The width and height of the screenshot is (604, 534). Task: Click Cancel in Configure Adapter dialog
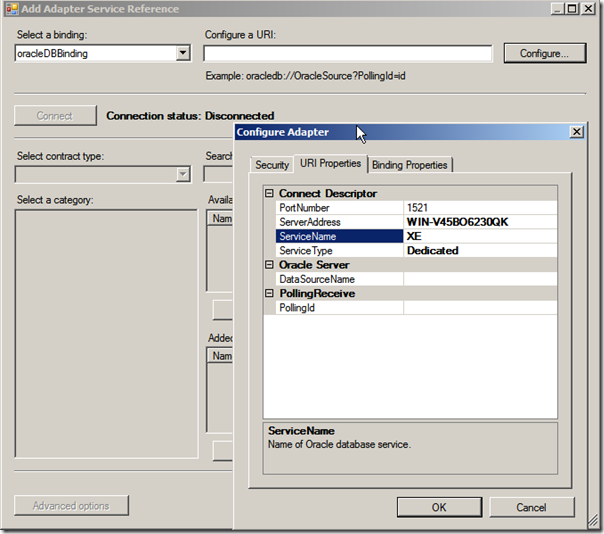click(532, 507)
